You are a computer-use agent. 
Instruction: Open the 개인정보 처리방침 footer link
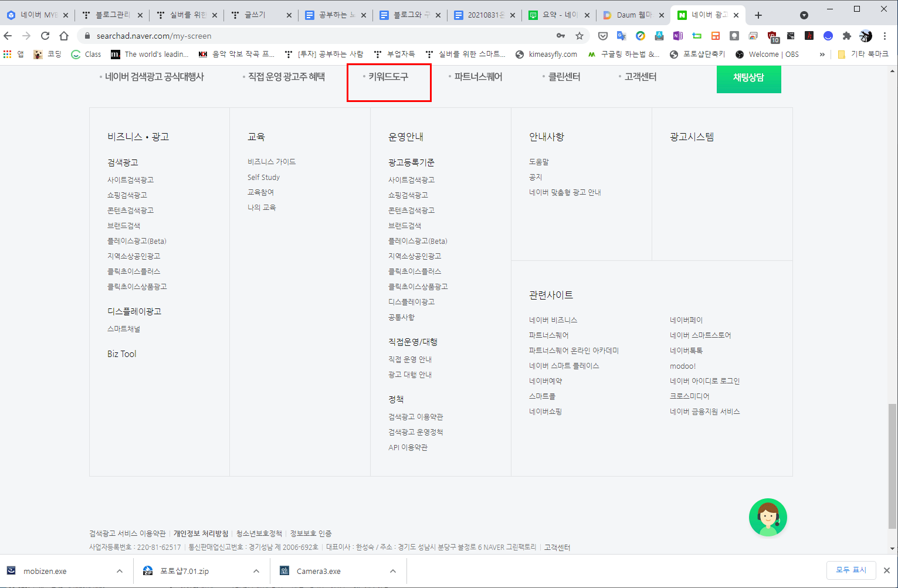click(x=201, y=533)
